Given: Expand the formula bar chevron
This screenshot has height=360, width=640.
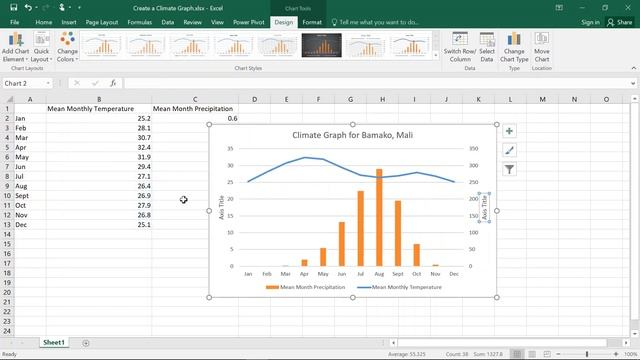Looking at the screenshot, I should click(633, 83).
